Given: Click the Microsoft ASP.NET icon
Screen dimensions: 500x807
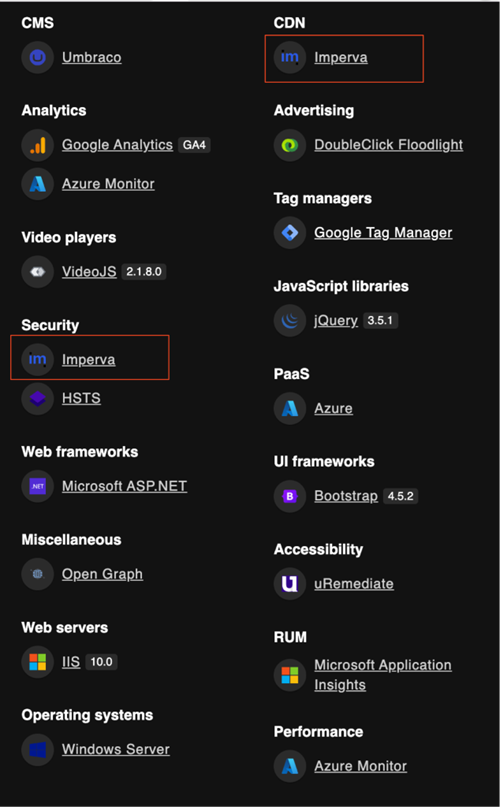Looking at the screenshot, I should click(38, 486).
